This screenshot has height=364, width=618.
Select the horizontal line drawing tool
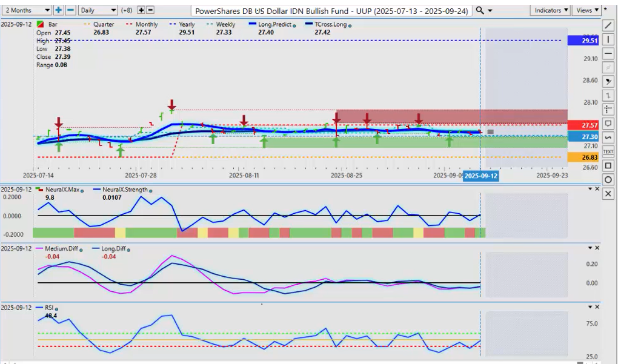608,53
